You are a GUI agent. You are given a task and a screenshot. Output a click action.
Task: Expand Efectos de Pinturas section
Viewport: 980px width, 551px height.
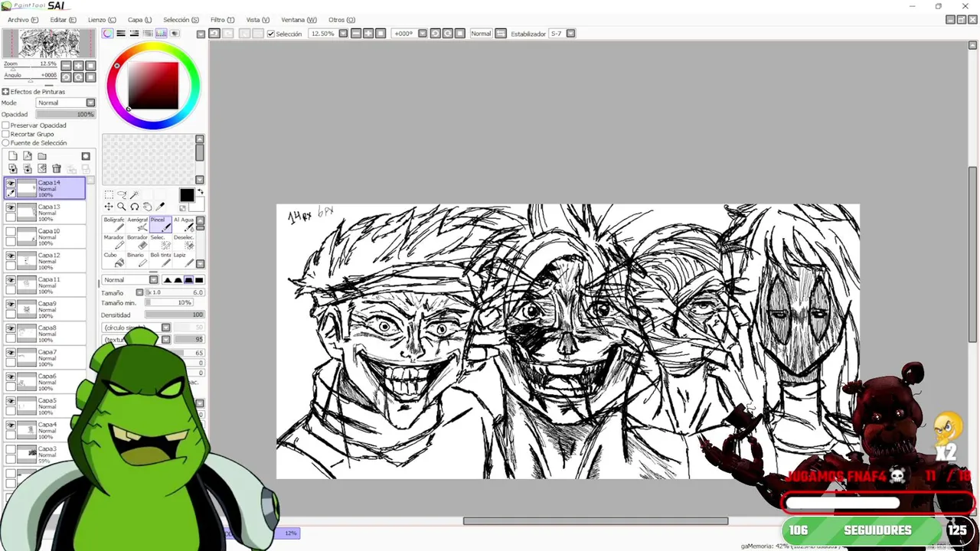[5, 92]
